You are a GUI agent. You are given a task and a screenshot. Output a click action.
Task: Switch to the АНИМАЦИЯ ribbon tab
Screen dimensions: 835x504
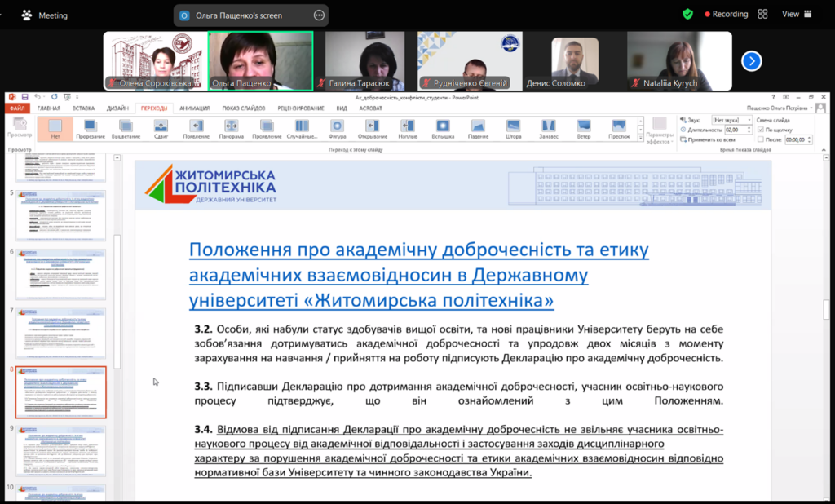pos(195,108)
